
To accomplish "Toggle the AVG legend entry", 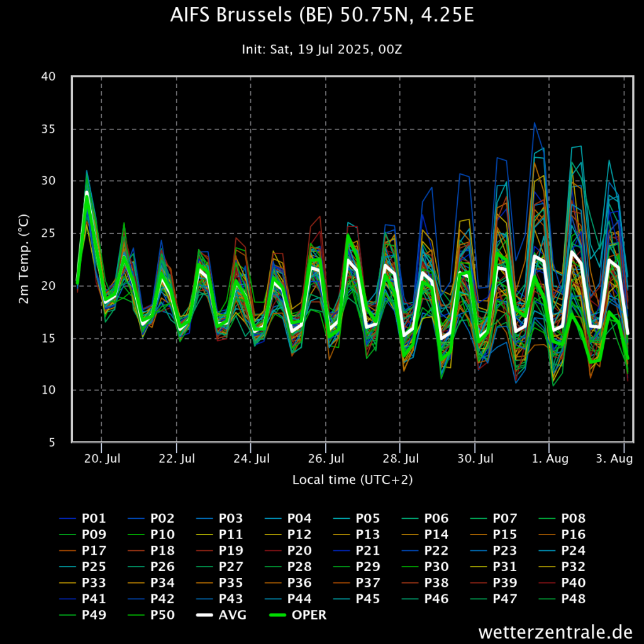I will click(221, 615).
